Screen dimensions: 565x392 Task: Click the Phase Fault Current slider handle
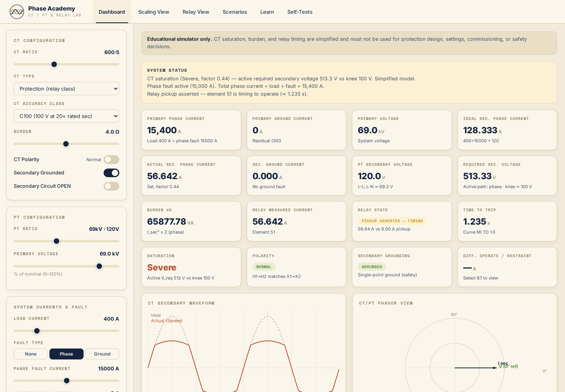tap(67, 381)
